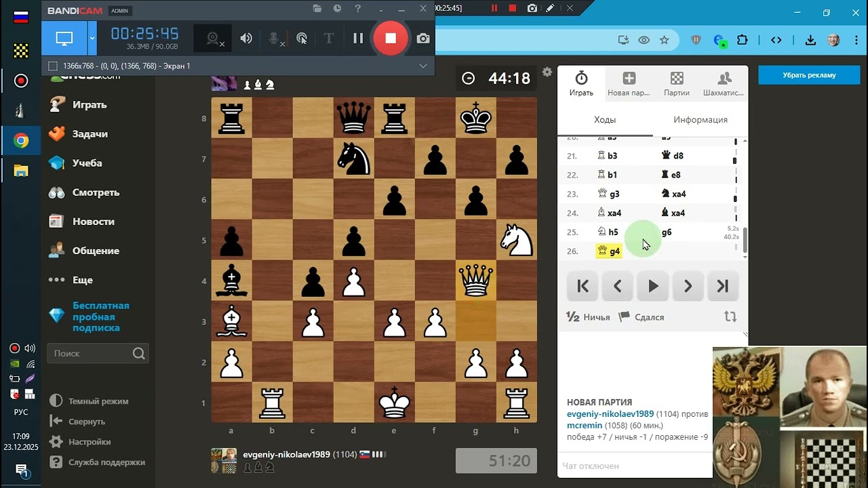The image size is (868, 488).
Task: Open Bandicam help question mark icon
Action: pos(358,9)
